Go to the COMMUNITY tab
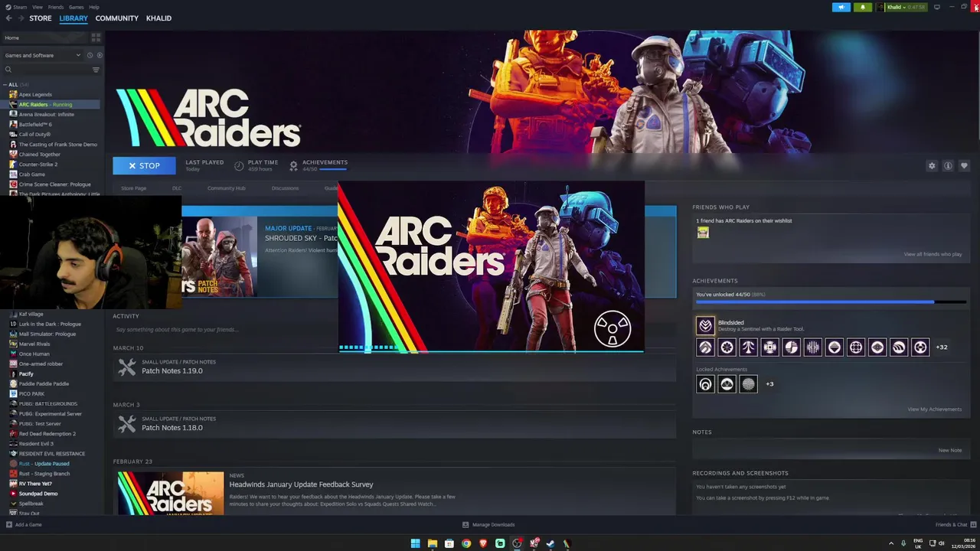Screen dimensions: 980x551 click(117, 18)
